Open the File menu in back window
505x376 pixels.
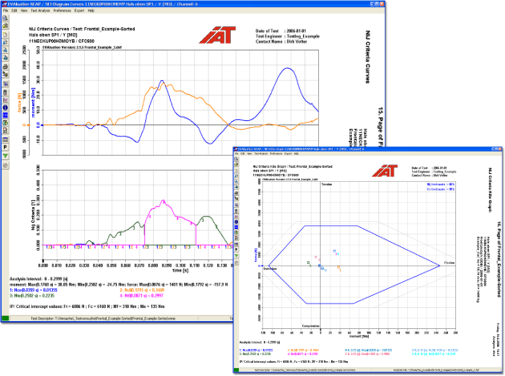coord(6,11)
